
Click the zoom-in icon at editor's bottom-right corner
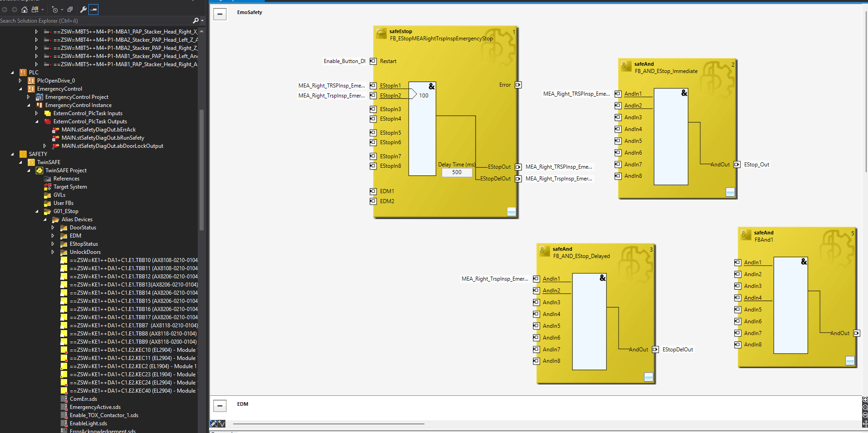pos(865,400)
